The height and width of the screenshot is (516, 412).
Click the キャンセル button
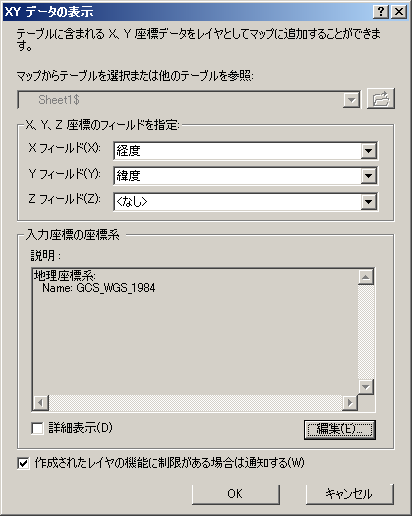tap(349, 494)
